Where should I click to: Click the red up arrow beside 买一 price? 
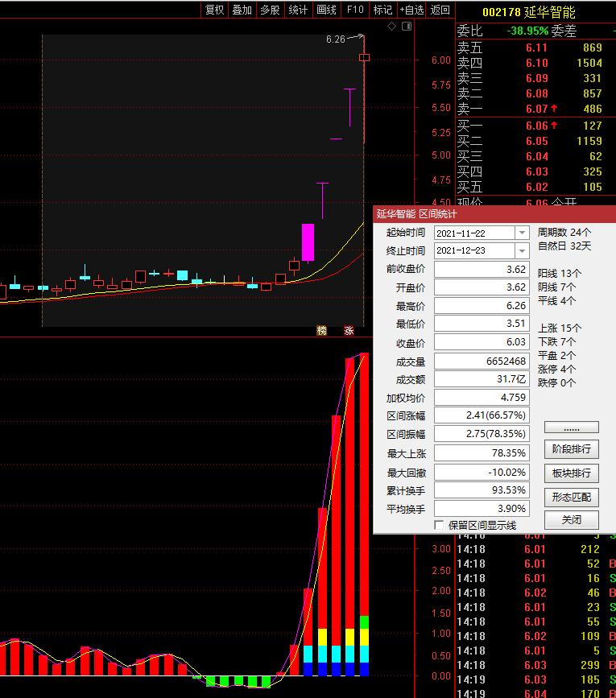pyautogui.click(x=554, y=126)
